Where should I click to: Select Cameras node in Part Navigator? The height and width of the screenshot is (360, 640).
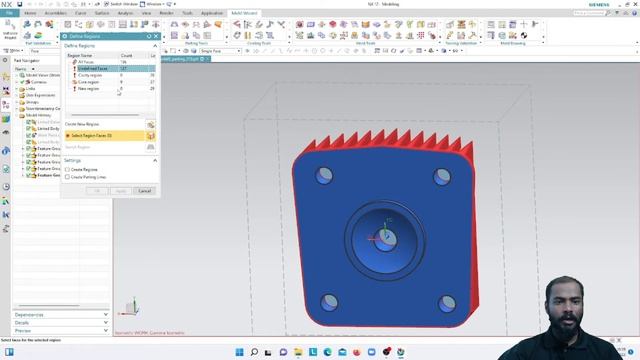pos(38,82)
